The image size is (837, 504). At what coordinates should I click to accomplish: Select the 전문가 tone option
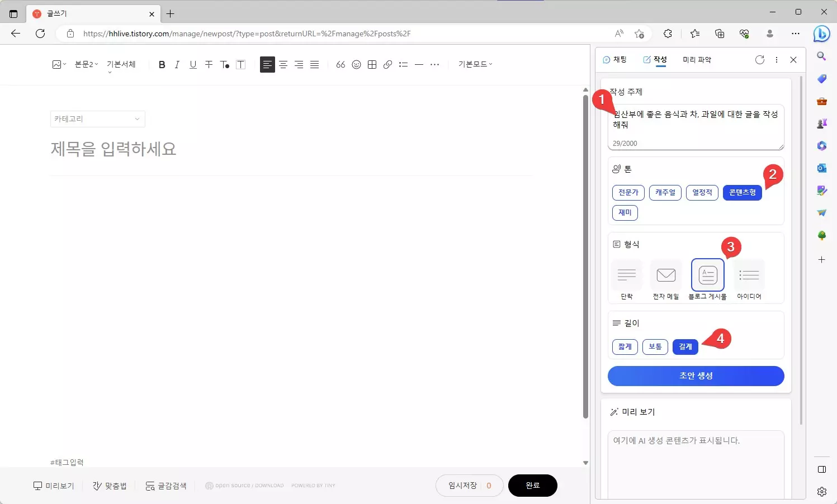[x=628, y=193]
